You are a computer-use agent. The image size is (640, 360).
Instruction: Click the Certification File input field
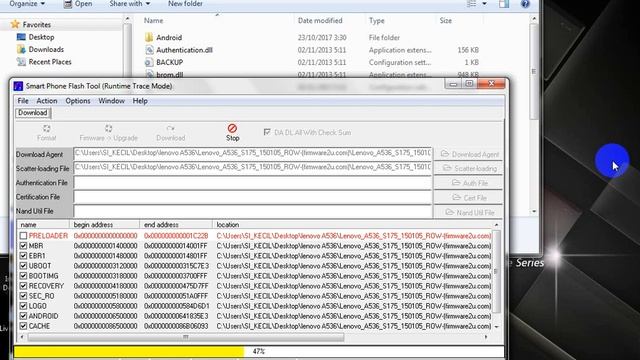click(x=253, y=197)
